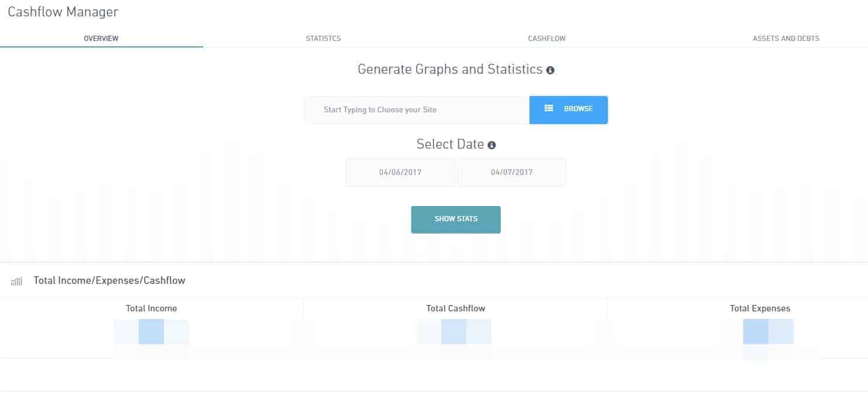Image resolution: width=868 pixels, height=398 pixels.
Task: Open the Assets and Debts tab
Action: point(786,39)
